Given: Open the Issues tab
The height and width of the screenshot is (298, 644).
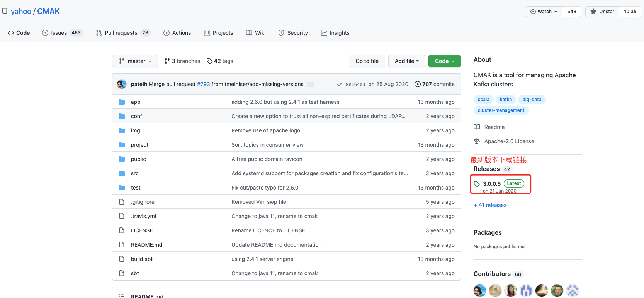Looking at the screenshot, I should [x=63, y=33].
